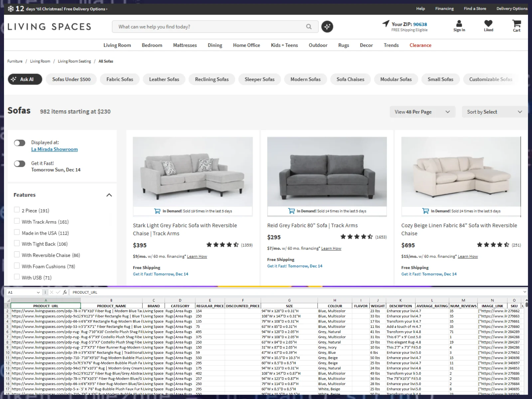Click the formula bar fx insert function icon
This screenshot has height=399, width=532.
pos(65,292)
